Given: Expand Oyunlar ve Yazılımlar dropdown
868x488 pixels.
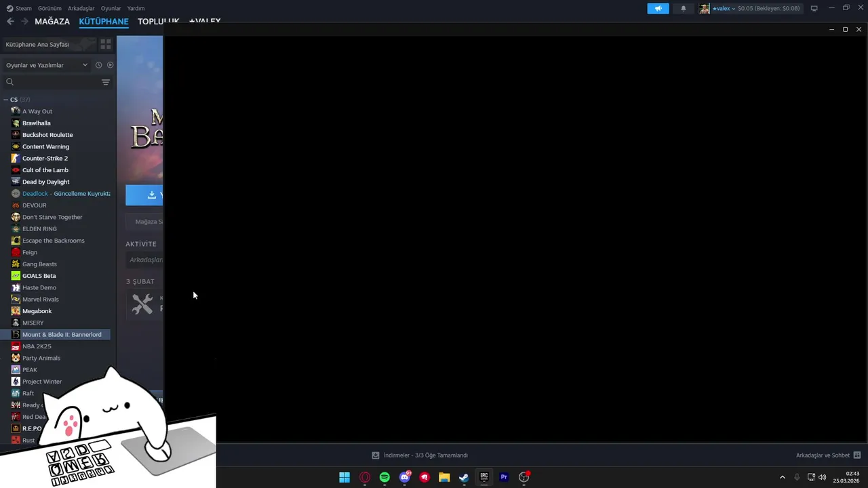Looking at the screenshot, I should coord(47,65).
